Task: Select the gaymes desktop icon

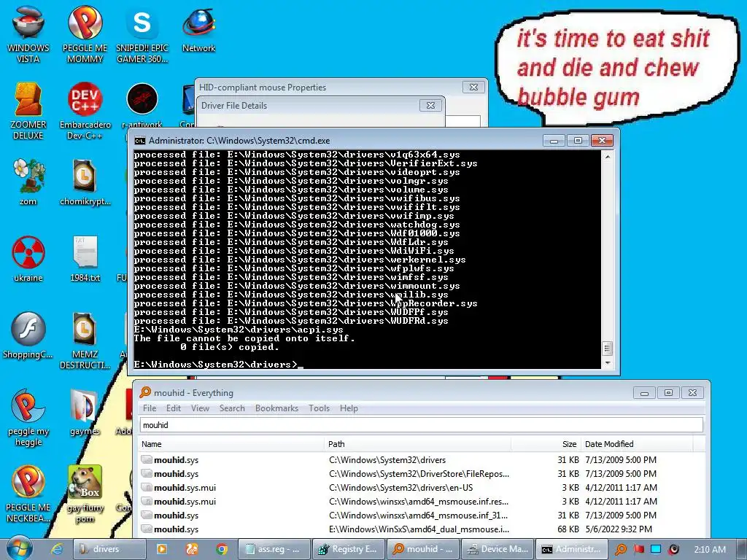Action: tap(85, 413)
